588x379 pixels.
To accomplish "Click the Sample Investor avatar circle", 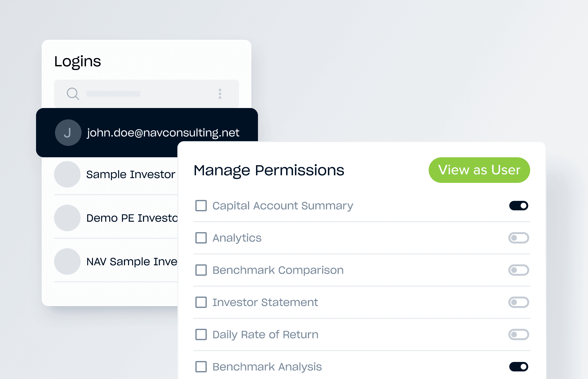I will coord(67,174).
